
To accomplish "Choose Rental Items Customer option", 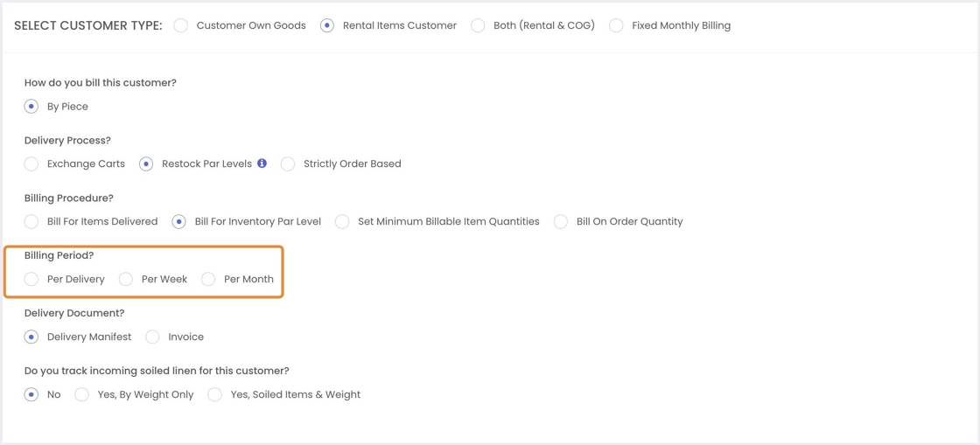I will pos(327,26).
